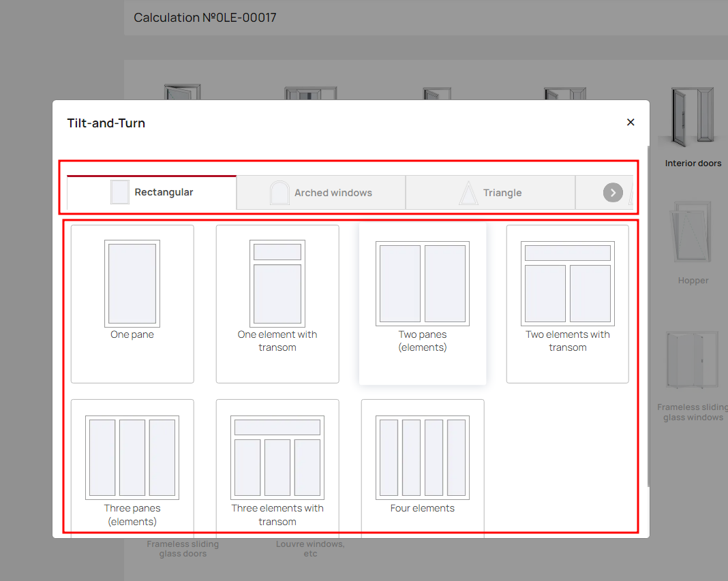Image resolution: width=728 pixels, height=581 pixels.
Task: Select Hopper window type in background
Action: click(x=693, y=242)
